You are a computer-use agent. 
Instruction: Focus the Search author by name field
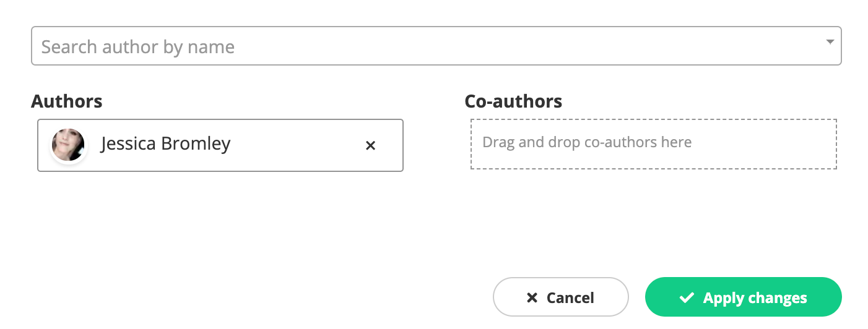coord(436,46)
